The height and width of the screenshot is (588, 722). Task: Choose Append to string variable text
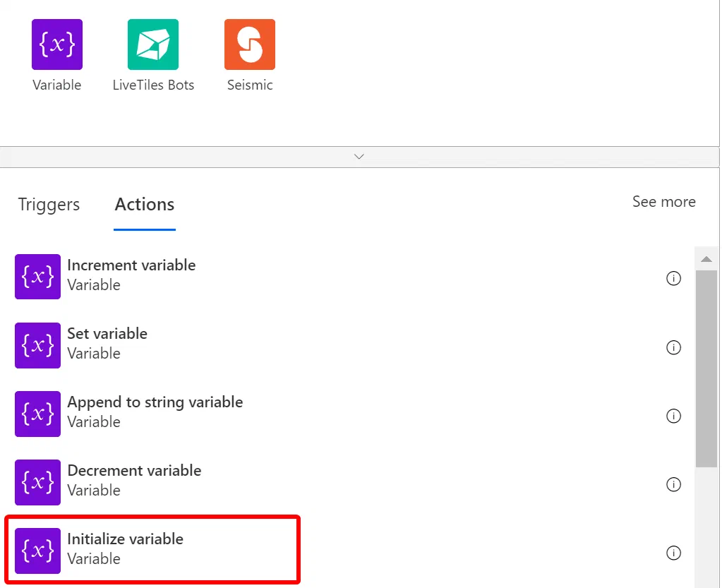(155, 402)
